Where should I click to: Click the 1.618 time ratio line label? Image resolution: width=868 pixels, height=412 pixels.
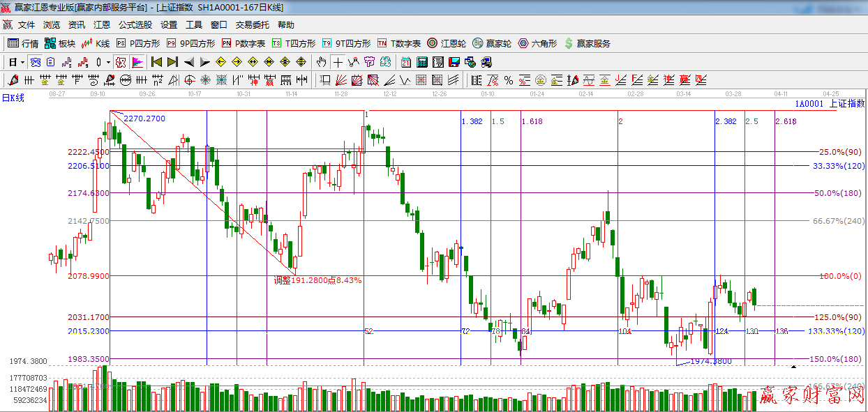532,121
